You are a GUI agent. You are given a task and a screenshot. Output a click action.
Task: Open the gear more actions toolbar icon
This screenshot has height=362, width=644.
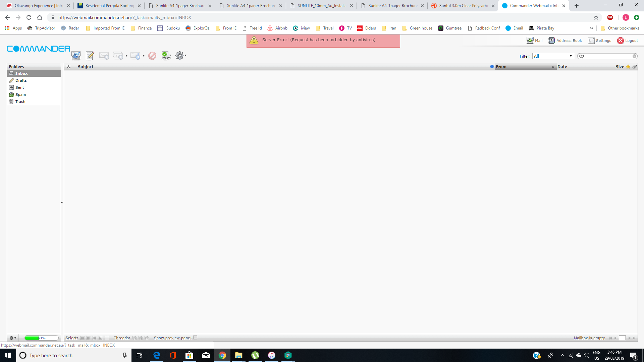coord(180,56)
